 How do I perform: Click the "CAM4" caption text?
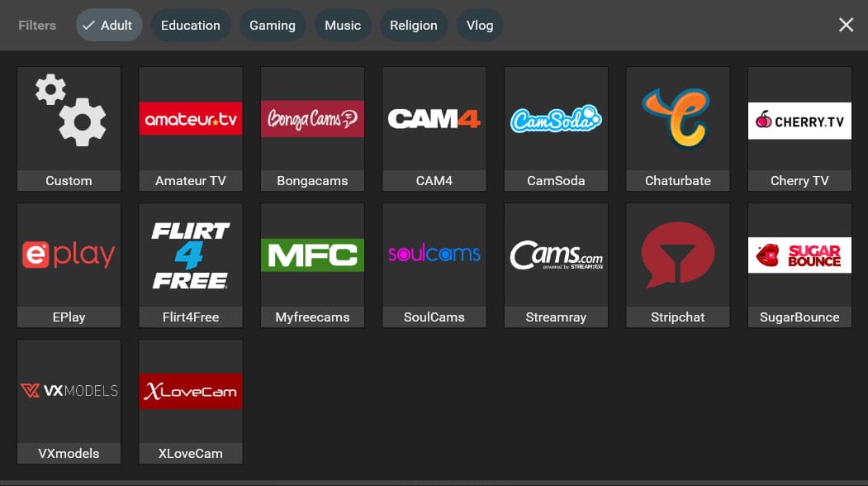(434, 181)
